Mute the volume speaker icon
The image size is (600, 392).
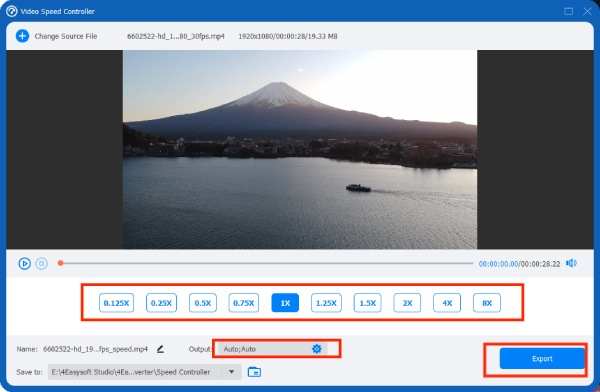pos(571,263)
